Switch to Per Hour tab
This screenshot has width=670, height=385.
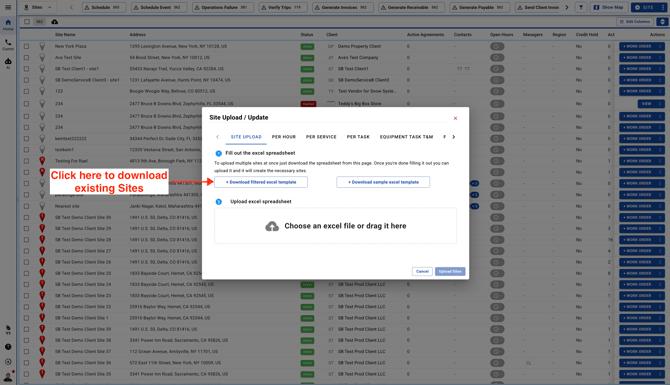pyautogui.click(x=284, y=137)
